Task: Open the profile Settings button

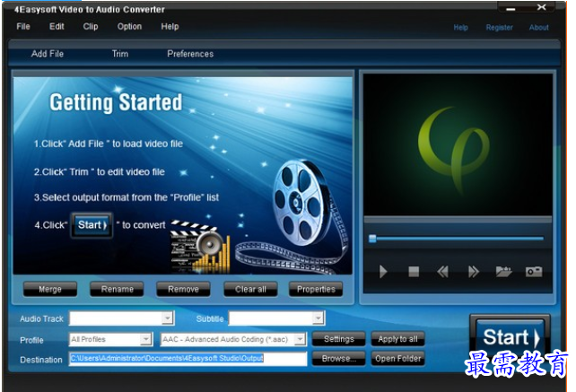Action: click(339, 339)
